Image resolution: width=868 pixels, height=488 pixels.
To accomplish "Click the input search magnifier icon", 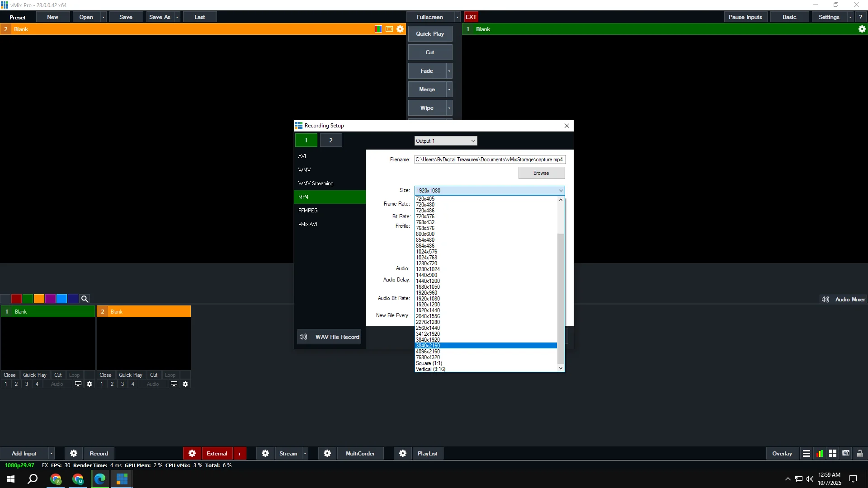I will [85, 299].
